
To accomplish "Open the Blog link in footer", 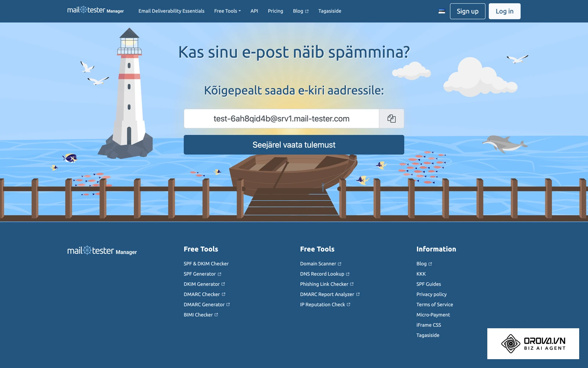I will point(424,263).
